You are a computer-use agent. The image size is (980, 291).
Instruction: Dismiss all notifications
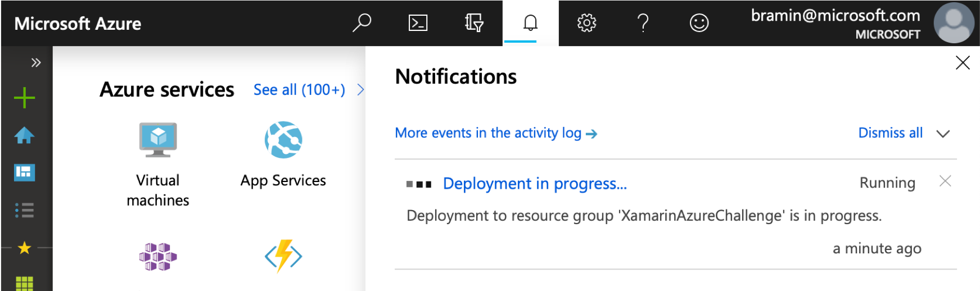(890, 133)
